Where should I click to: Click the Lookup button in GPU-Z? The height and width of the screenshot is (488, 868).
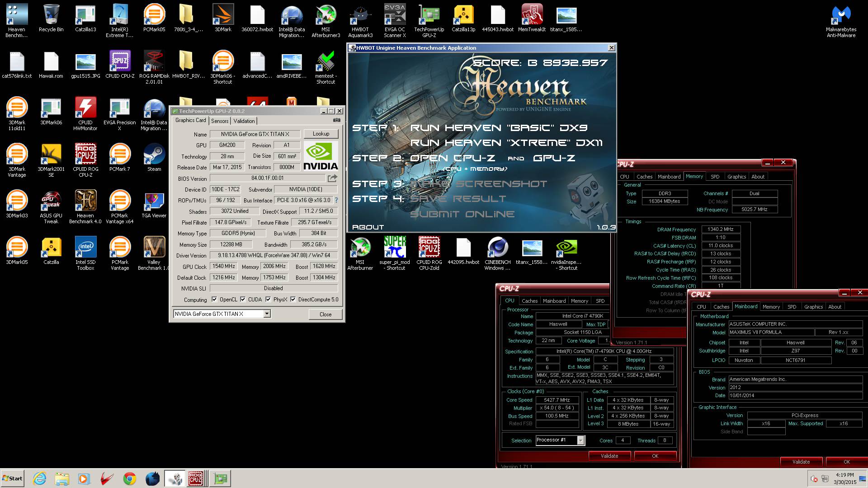[321, 134]
